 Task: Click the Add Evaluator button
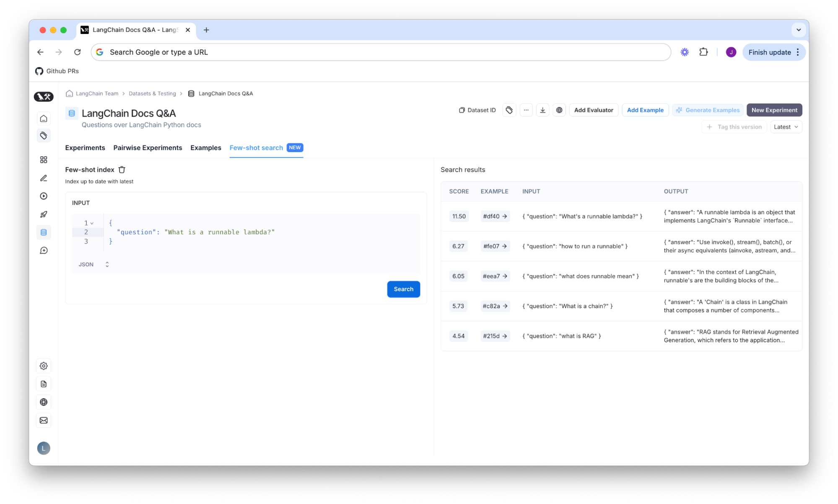594,110
